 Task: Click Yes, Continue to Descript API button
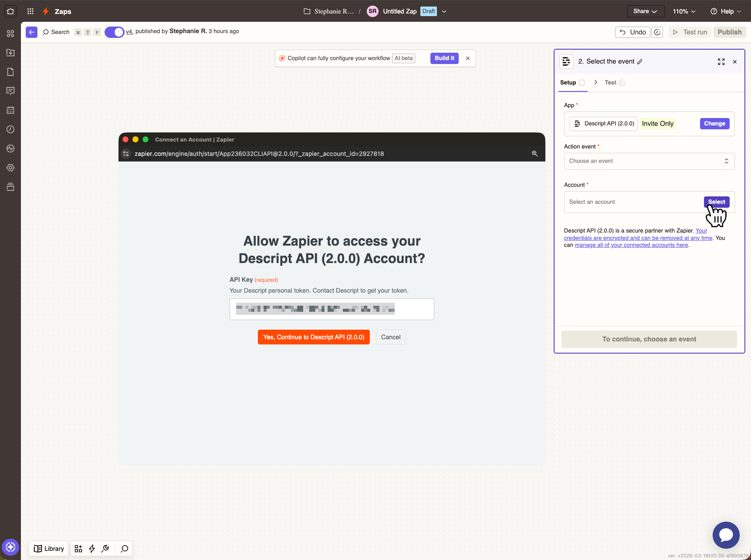click(x=314, y=337)
